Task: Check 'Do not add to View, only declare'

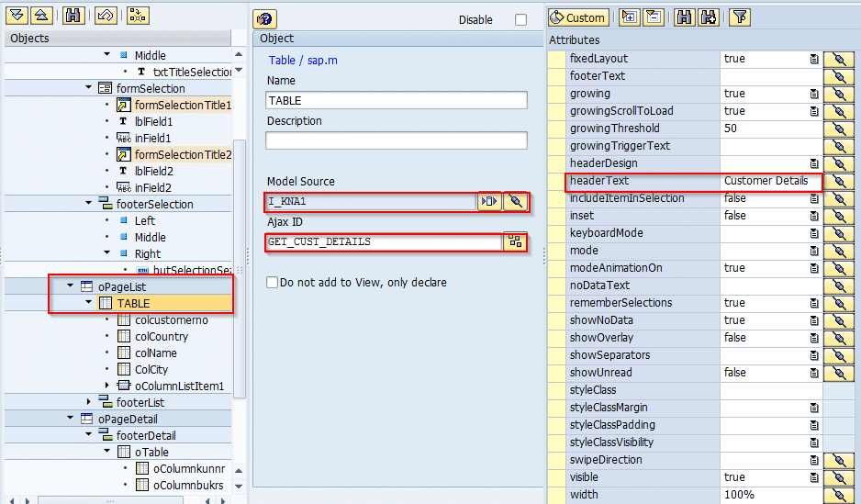Action: tap(272, 283)
